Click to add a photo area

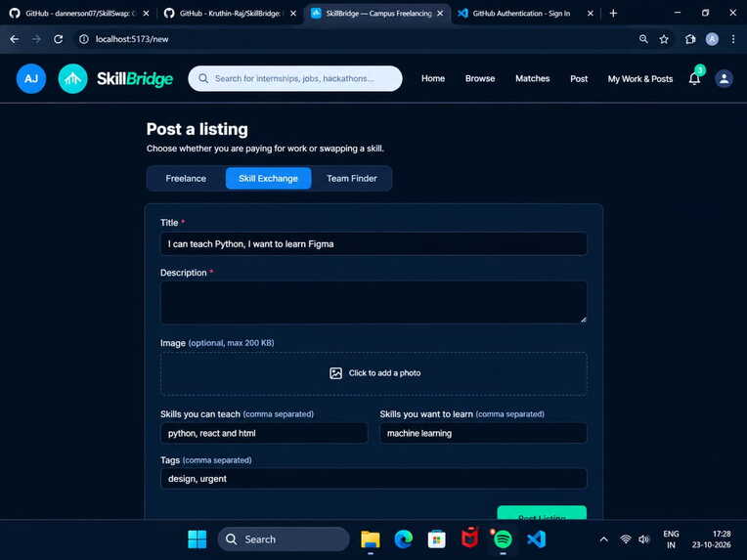pos(373,373)
